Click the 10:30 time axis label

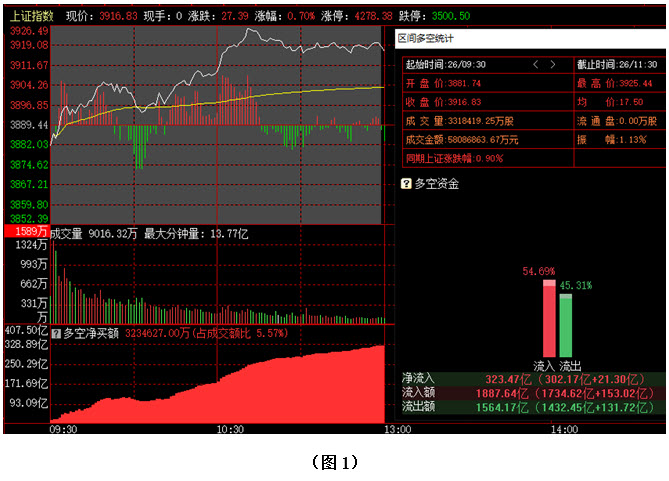pyautogui.click(x=230, y=429)
